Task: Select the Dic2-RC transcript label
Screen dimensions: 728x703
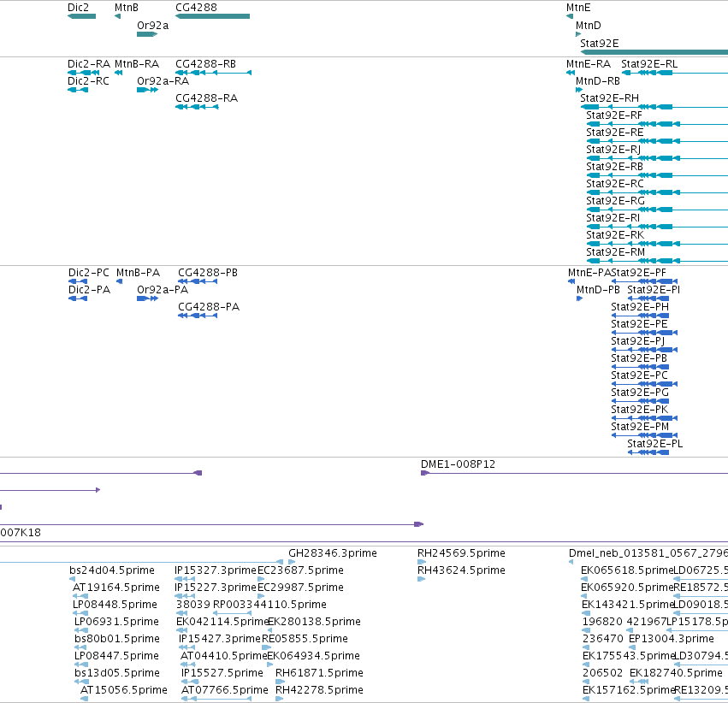Action: [88, 81]
